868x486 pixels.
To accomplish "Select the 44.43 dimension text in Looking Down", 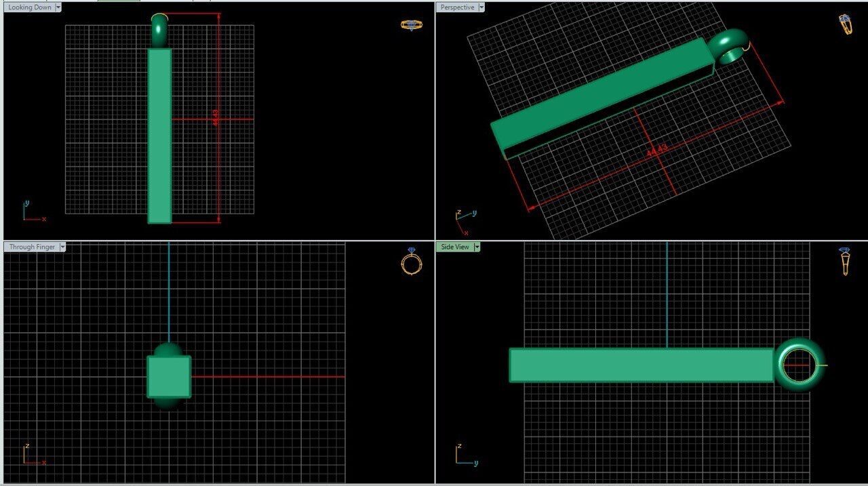I will [x=216, y=118].
